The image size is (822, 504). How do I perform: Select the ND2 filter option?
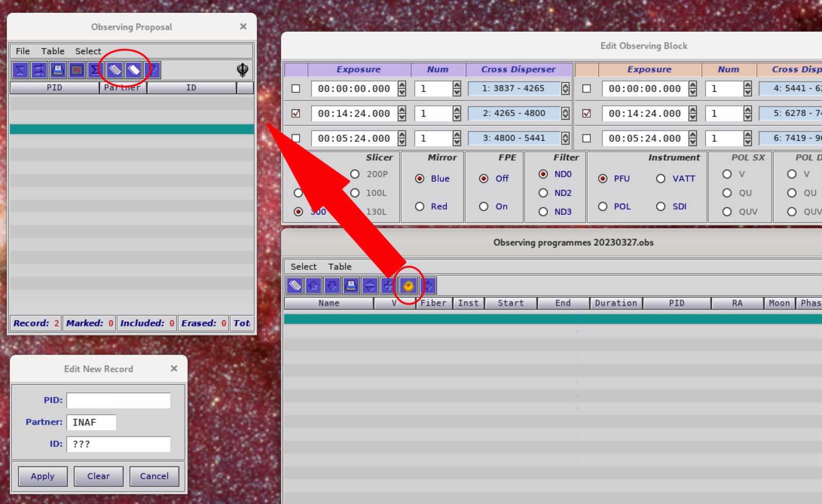543,193
